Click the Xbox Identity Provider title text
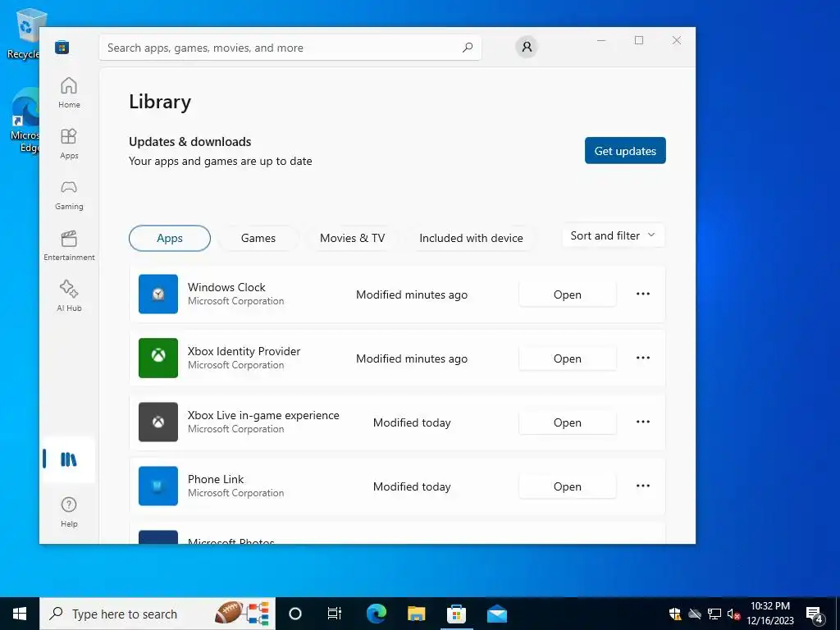The width and height of the screenshot is (840, 630). click(244, 351)
